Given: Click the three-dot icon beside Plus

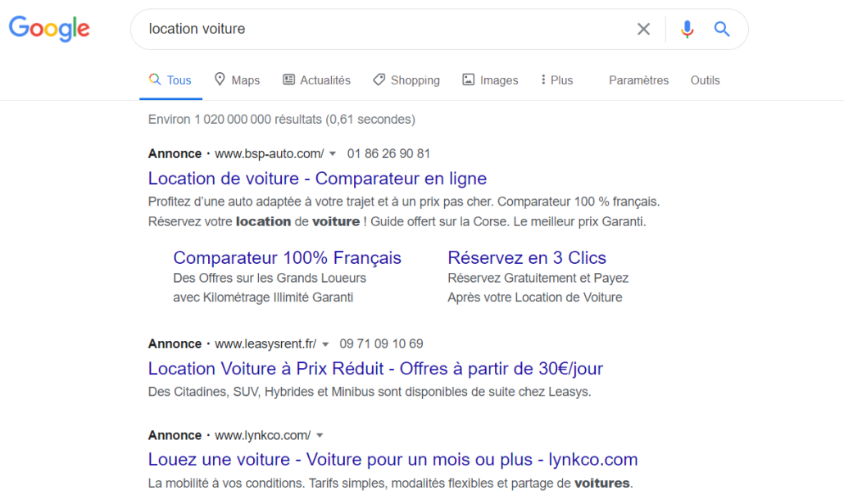Looking at the screenshot, I should click(x=543, y=79).
